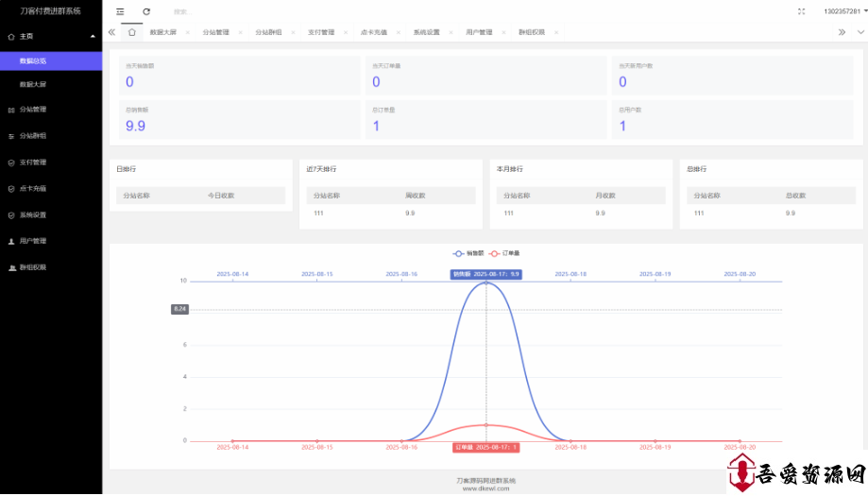868x496 pixels.
Task: Click the 总销售额 value 9.9
Action: [135, 127]
